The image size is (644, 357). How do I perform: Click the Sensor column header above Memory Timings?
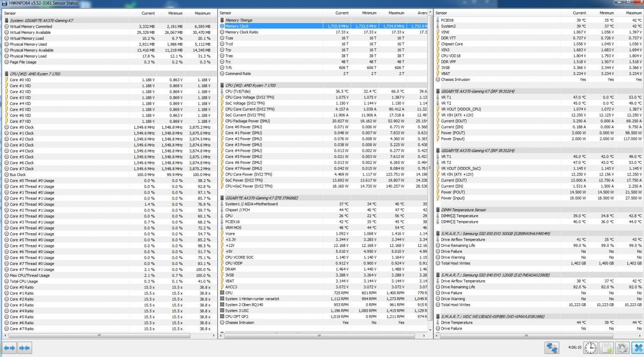click(x=270, y=13)
